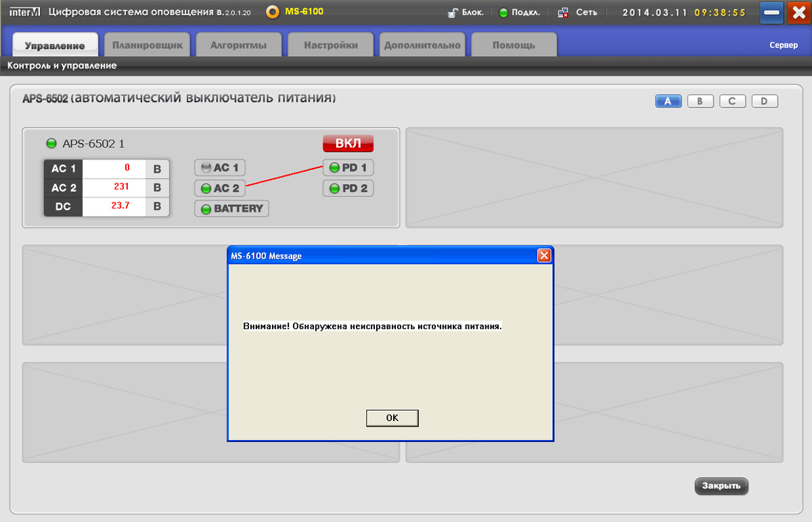The width and height of the screenshot is (812, 522).
Task: Switch to page B of APS units
Action: pyautogui.click(x=700, y=102)
